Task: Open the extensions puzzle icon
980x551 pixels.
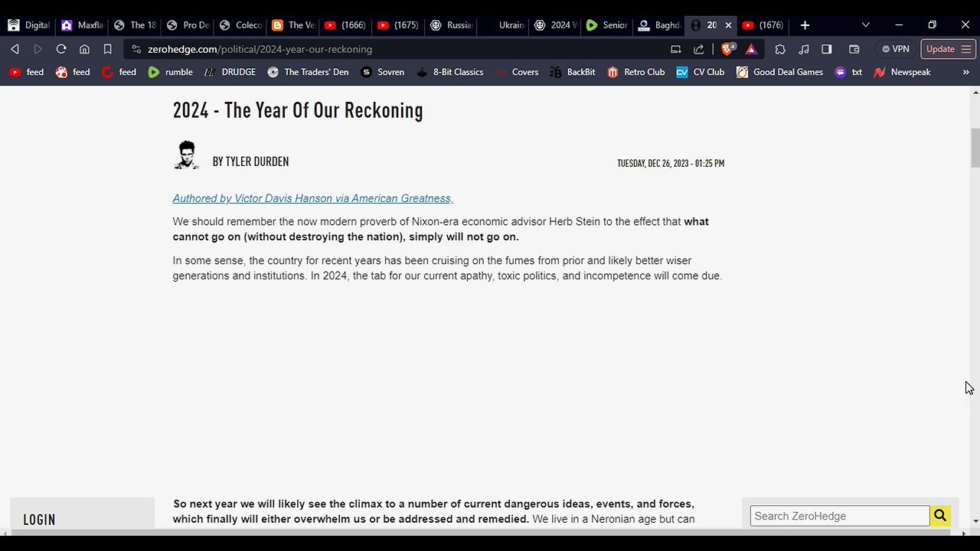Action: point(780,49)
